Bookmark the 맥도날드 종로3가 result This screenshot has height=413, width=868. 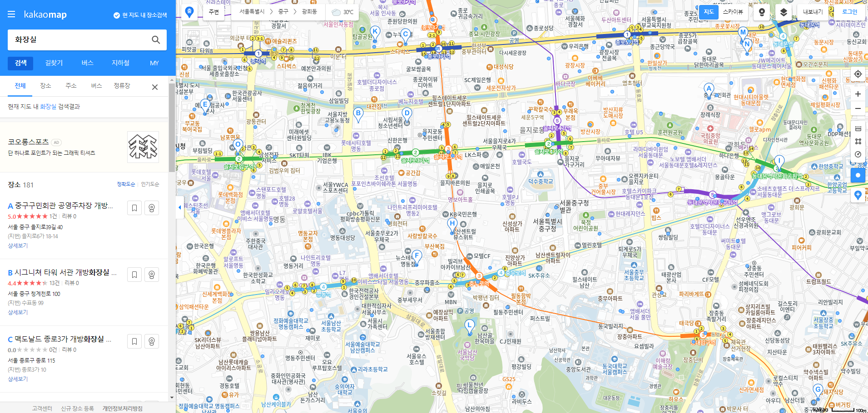tap(134, 341)
